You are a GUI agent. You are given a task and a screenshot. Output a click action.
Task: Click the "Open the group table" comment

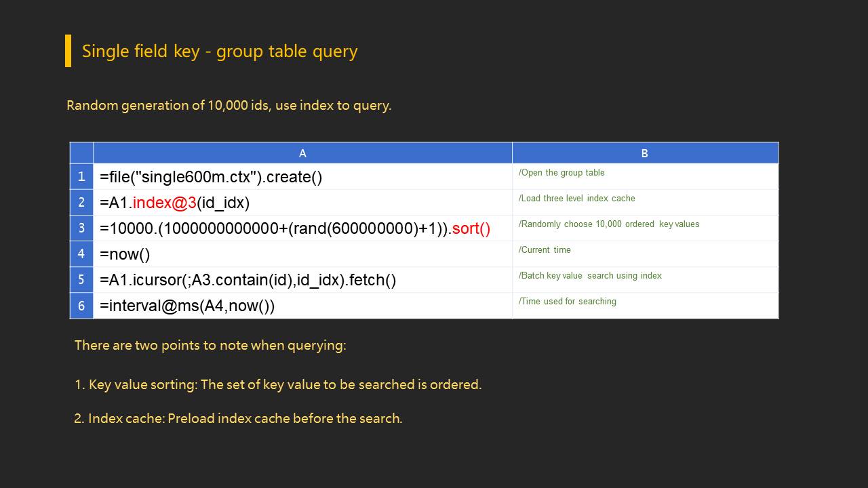(x=561, y=173)
